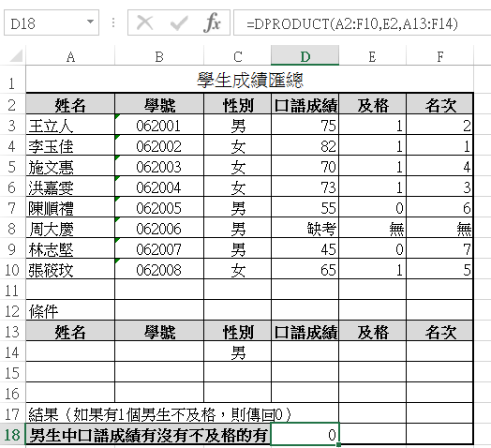Screen dimensions: 491x448
Task: Select row 14 header
Action: pos(12,352)
